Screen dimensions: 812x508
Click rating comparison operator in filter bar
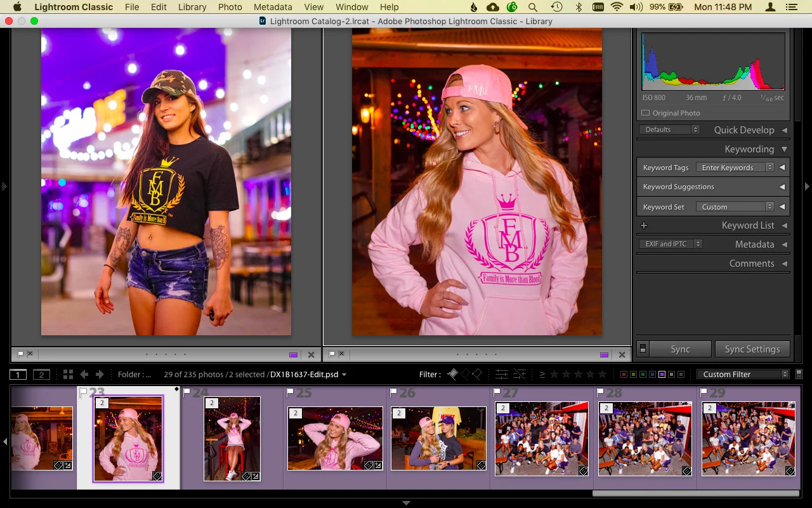click(542, 375)
